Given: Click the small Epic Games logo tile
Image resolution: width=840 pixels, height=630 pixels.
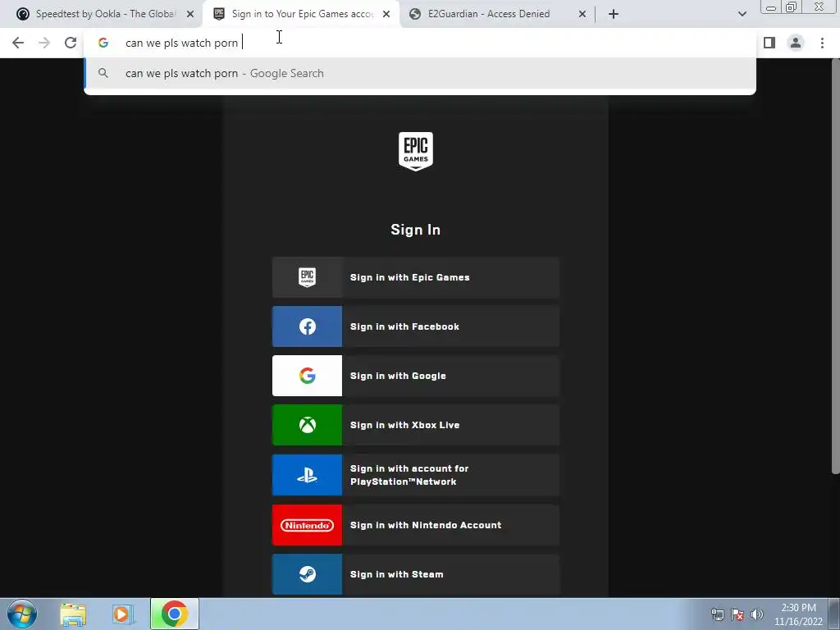Looking at the screenshot, I should pyautogui.click(x=307, y=277).
